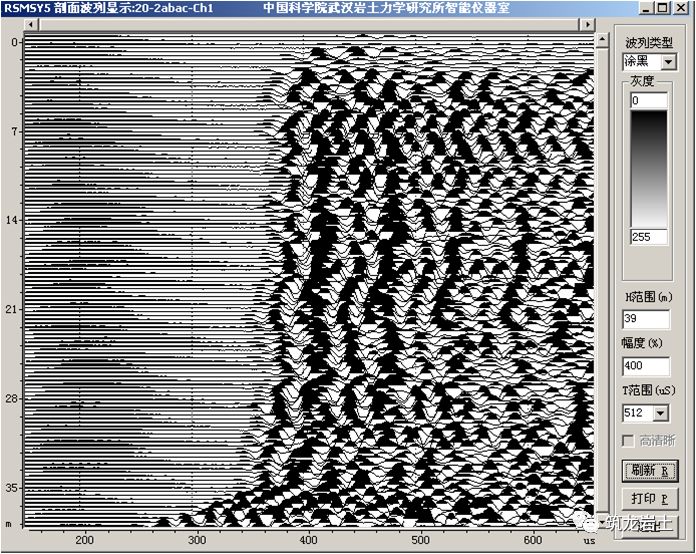Image resolution: width=696 pixels, height=554 pixels.
Task: Click the horizontal scrollbar track above the plot
Action: pos(309,24)
